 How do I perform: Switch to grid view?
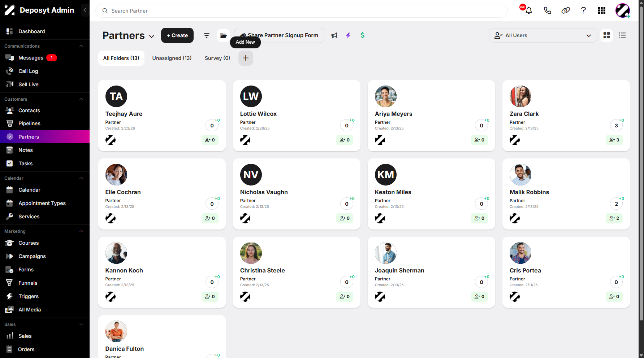coord(607,35)
